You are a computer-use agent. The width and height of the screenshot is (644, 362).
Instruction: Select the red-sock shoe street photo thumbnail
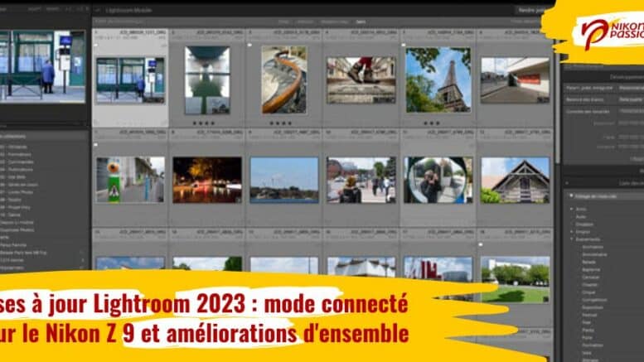(x=361, y=80)
